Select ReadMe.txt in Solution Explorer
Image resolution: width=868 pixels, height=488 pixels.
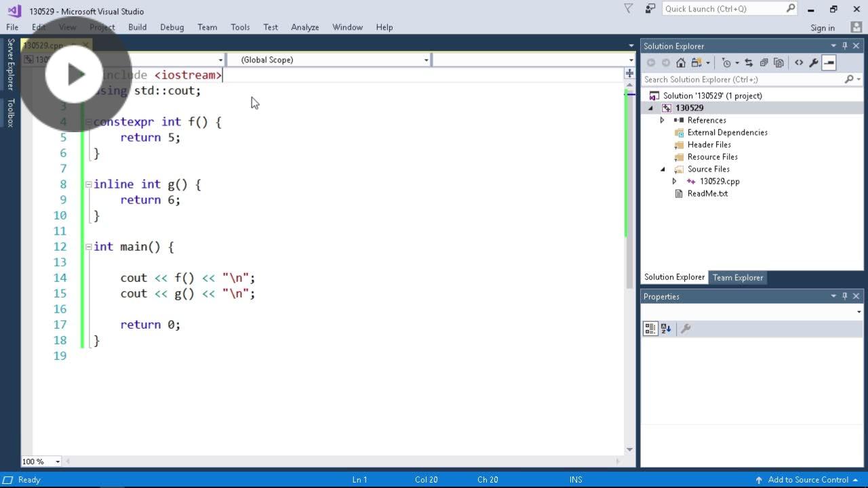(x=707, y=193)
